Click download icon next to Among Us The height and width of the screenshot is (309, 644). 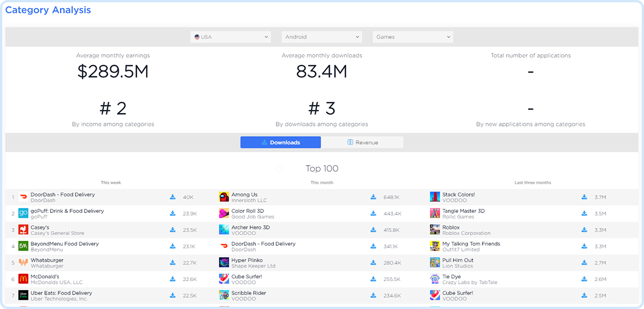(373, 197)
